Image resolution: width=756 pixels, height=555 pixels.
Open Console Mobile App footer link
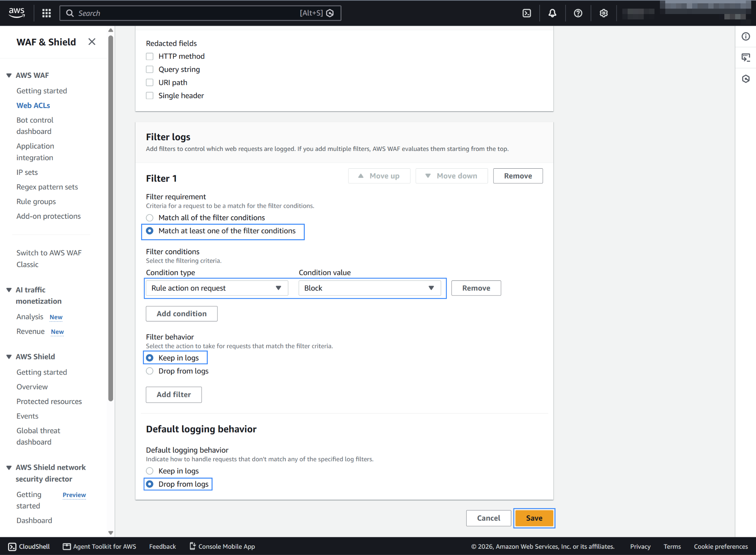coord(222,547)
